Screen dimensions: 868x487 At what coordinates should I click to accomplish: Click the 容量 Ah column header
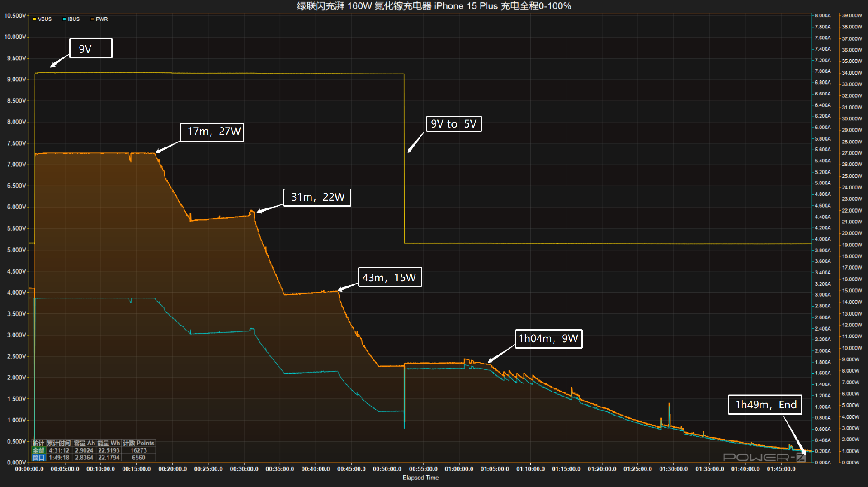(x=84, y=443)
